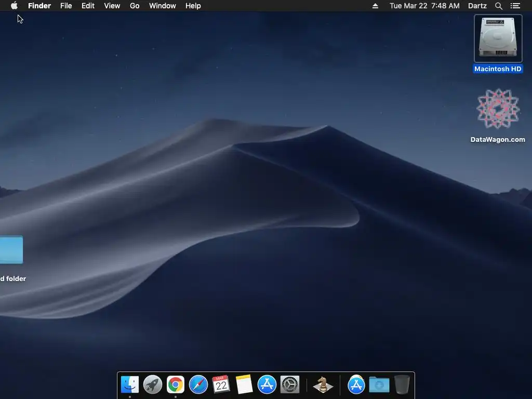Viewport: 532px width, 399px height.
Task: Open the Finder menu in menu bar
Action: tap(39, 6)
